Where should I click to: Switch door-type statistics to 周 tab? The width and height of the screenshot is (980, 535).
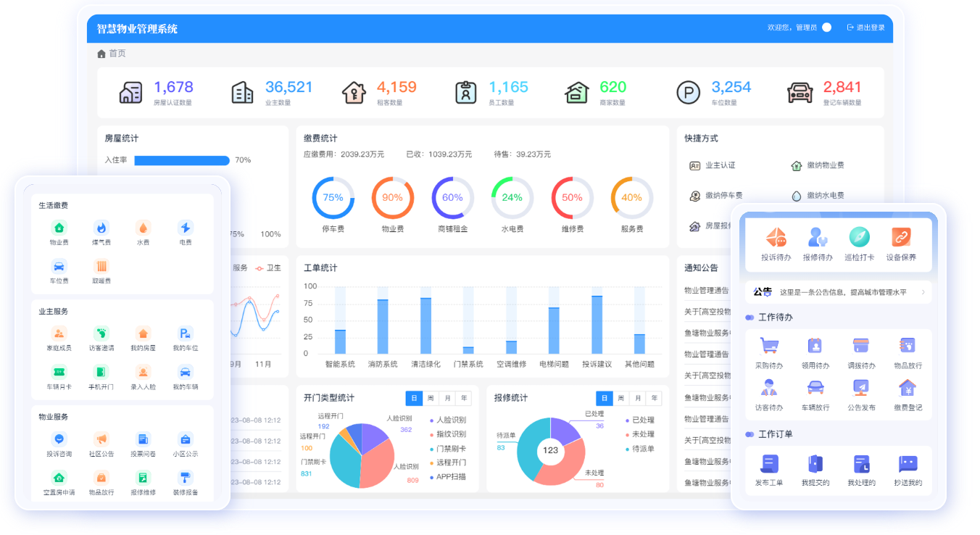tap(431, 398)
